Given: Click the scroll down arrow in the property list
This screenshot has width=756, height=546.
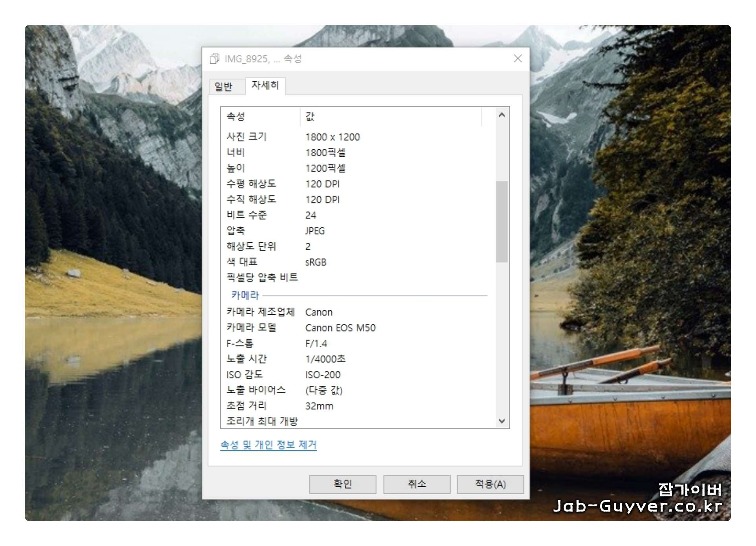Looking at the screenshot, I should [x=501, y=421].
